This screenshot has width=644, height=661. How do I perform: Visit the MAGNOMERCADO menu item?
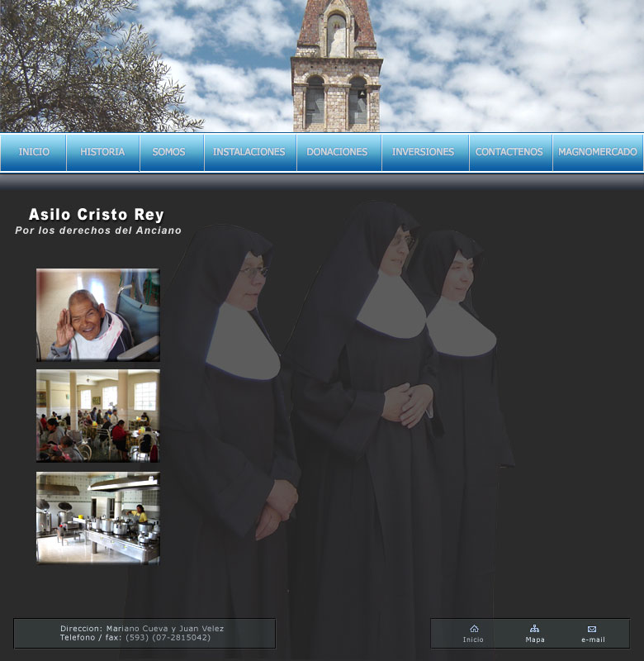tap(598, 152)
